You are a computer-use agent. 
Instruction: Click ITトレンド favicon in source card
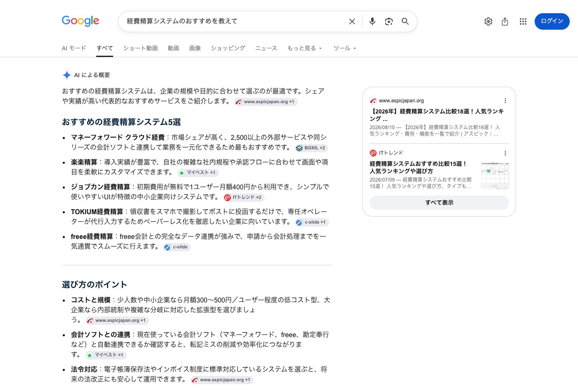(373, 153)
